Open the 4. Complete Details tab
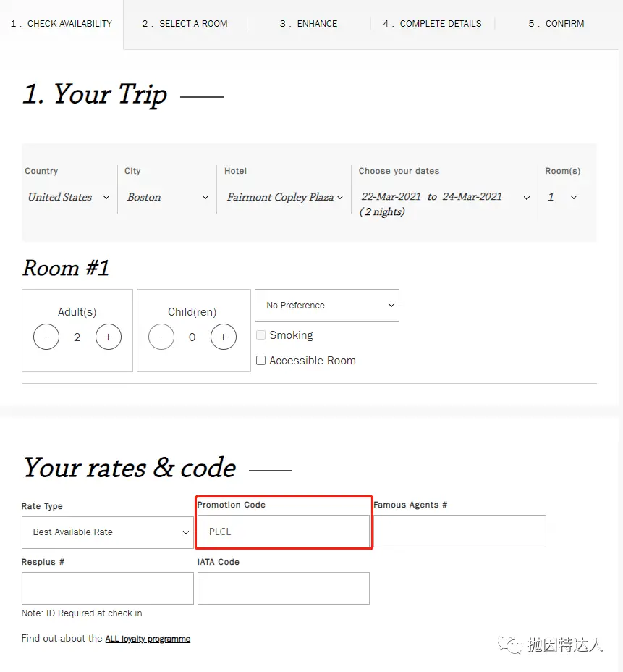Viewport: 623px width, 672px height. point(432,24)
